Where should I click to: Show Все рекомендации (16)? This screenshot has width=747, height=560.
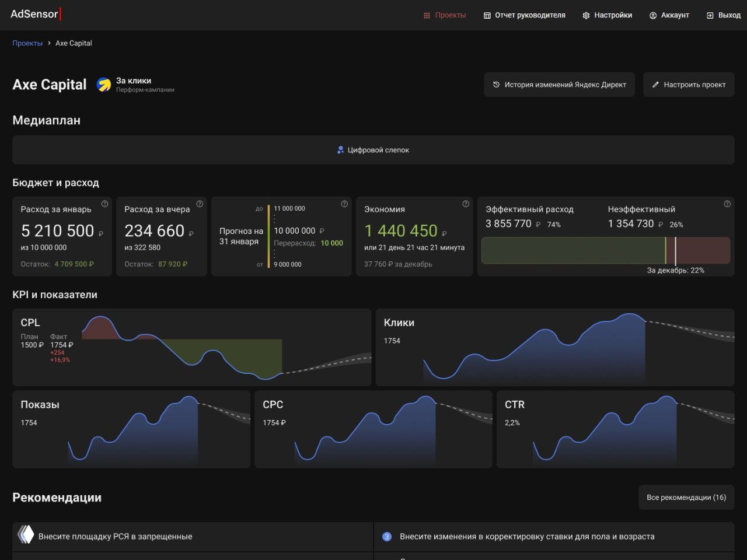coord(686,498)
